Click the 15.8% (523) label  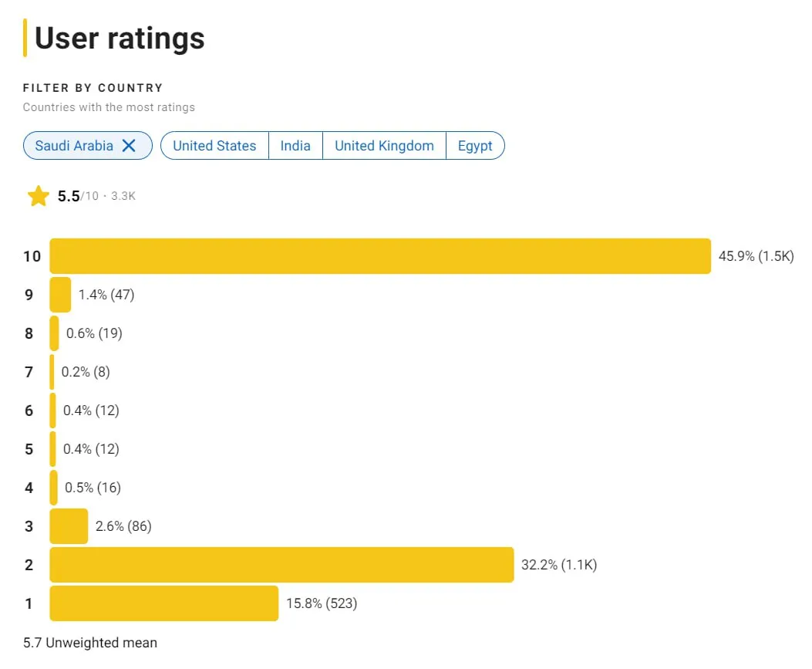322,603
